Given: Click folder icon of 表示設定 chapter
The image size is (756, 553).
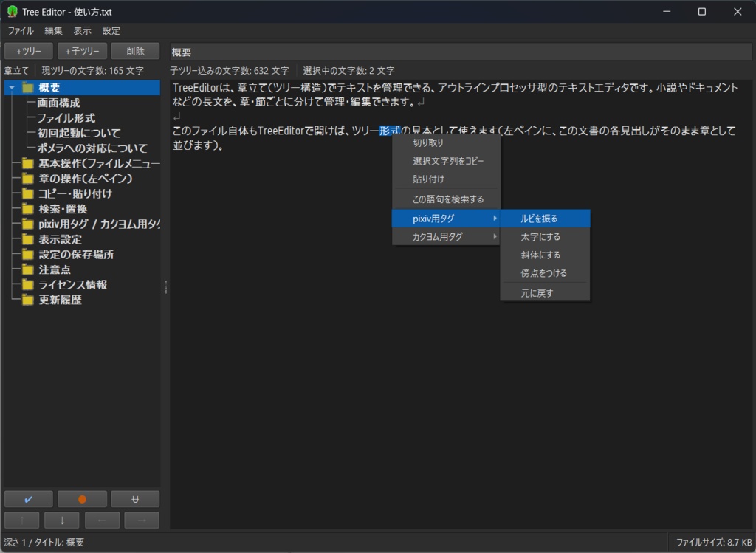Looking at the screenshot, I should point(28,239).
